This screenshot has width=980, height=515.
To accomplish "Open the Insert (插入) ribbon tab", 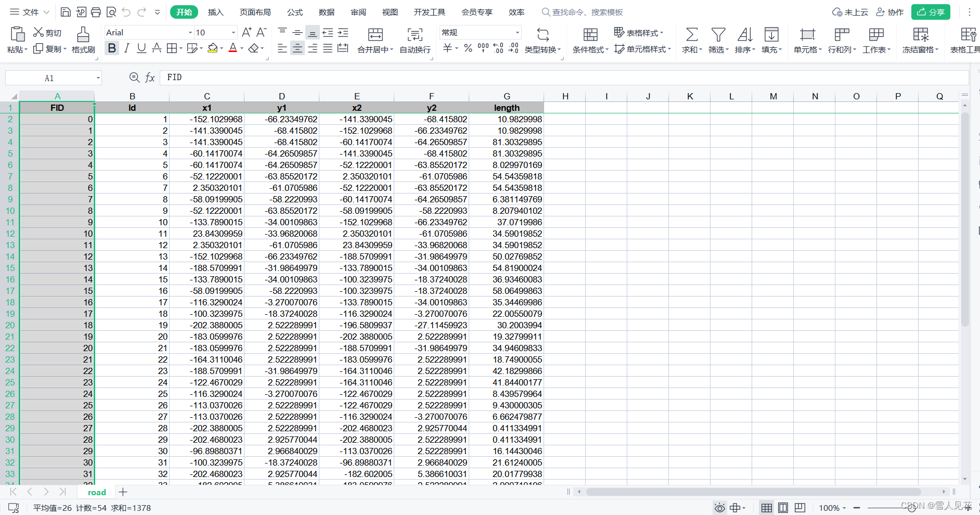I will click(215, 12).
